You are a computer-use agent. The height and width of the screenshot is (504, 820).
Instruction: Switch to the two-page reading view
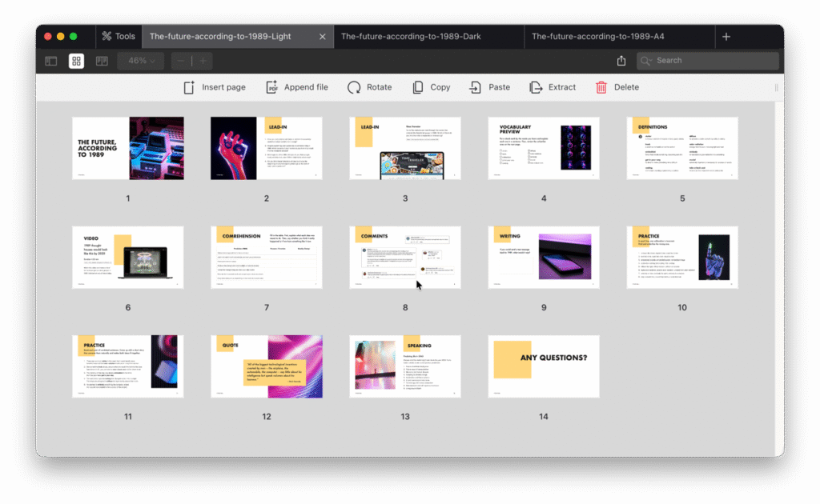(x=102, y=61)
